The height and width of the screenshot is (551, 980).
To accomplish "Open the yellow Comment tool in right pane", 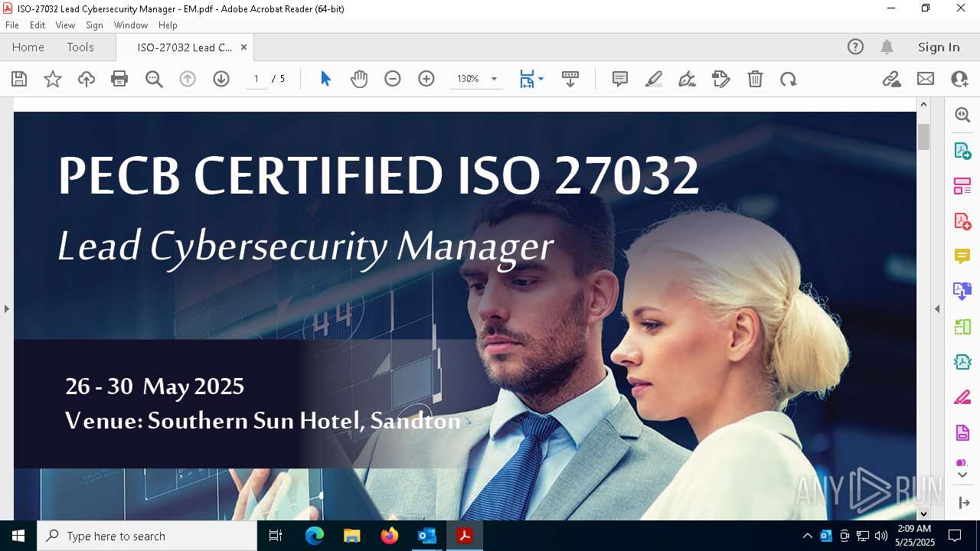I will click(962, 256).
